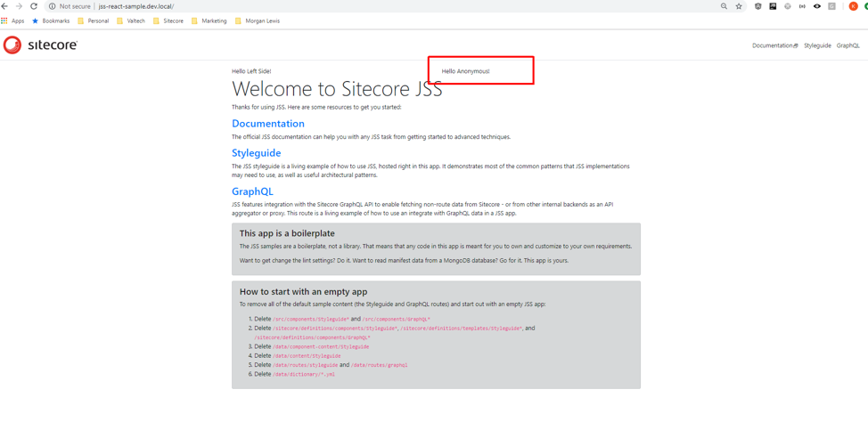868x430 pixels.
Task: Go to Styleguide in the top navigation
Action: 817,45
